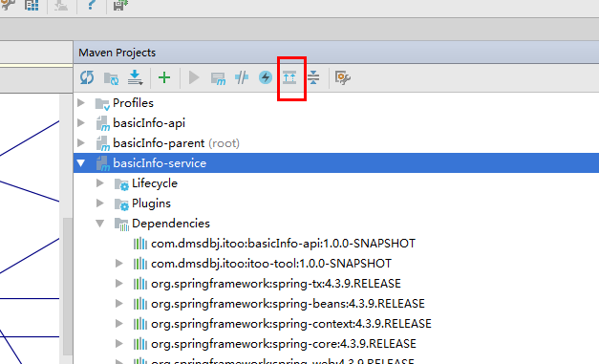
Task: Select basicInfo-api module row
Action: pyautogui.click(x=336, y=123)
